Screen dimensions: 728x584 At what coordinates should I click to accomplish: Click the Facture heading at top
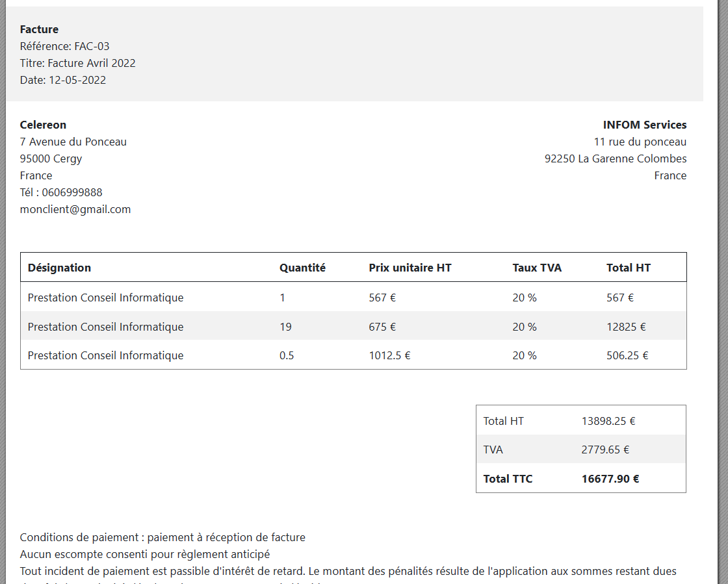[x=39, y=29]
